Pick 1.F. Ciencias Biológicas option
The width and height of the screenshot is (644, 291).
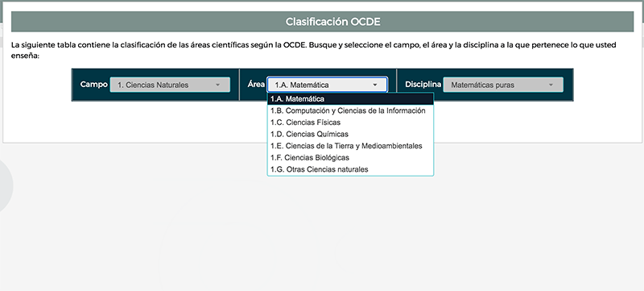(x=350, y=157)
